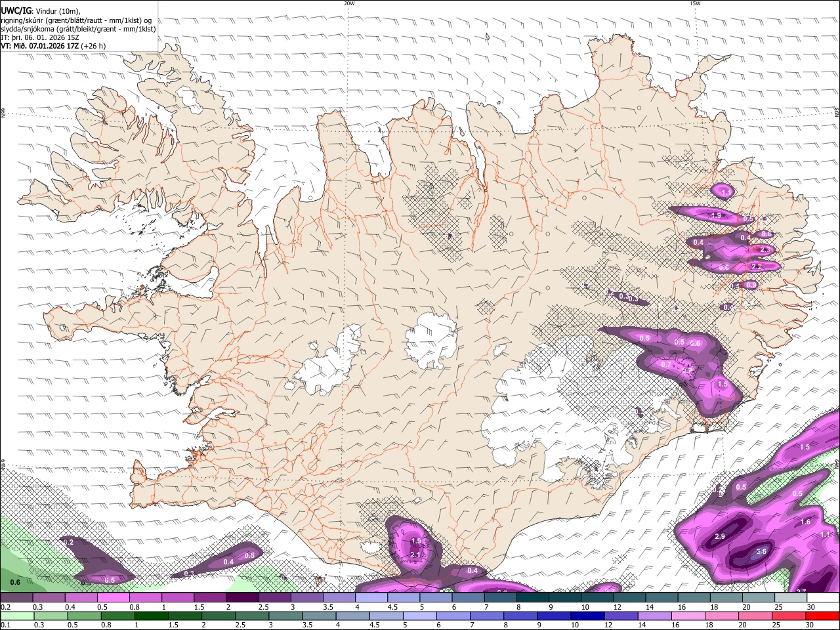Image resolution: width=840 pixels, height=630 pixels.
Task: Select snow scale swatch starting at 10
Action: 597,597
